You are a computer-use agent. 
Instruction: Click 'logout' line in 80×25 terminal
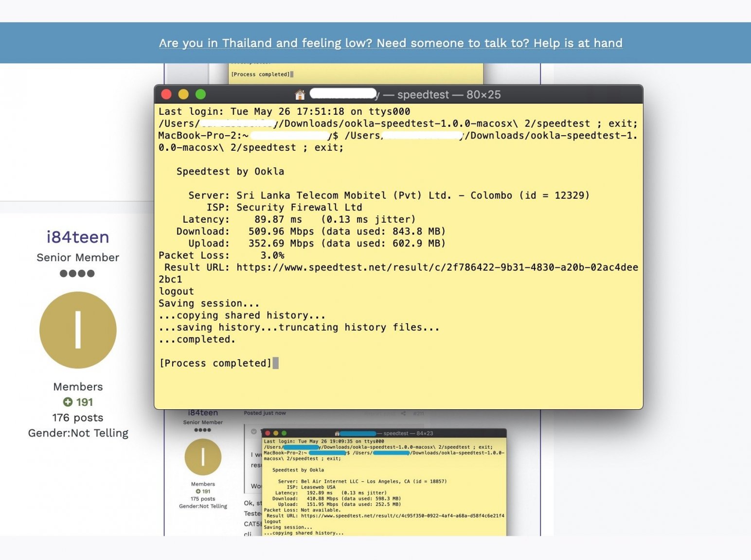[176, 292]
